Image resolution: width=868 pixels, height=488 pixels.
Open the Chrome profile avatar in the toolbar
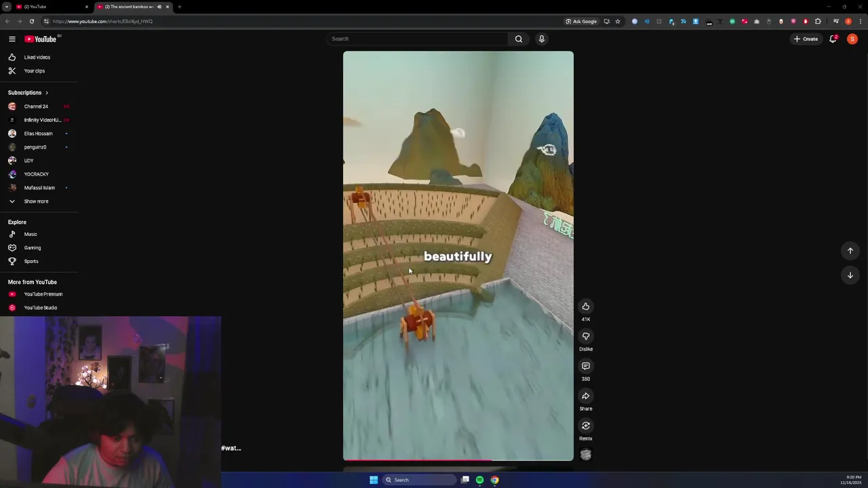pos(848,21)
